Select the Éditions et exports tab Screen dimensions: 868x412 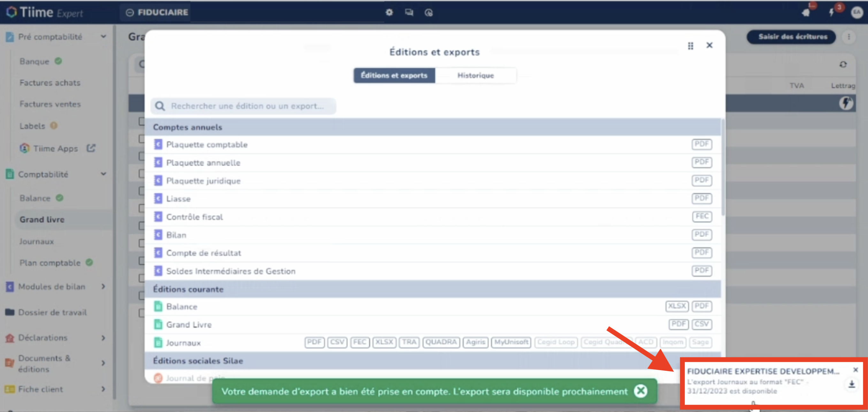click(x=394, y=75)
